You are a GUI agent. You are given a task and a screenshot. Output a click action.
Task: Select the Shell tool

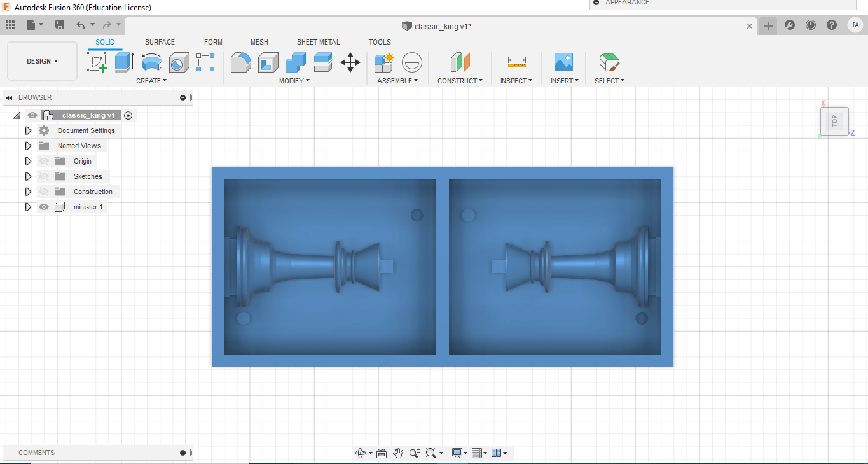[268, 62]
